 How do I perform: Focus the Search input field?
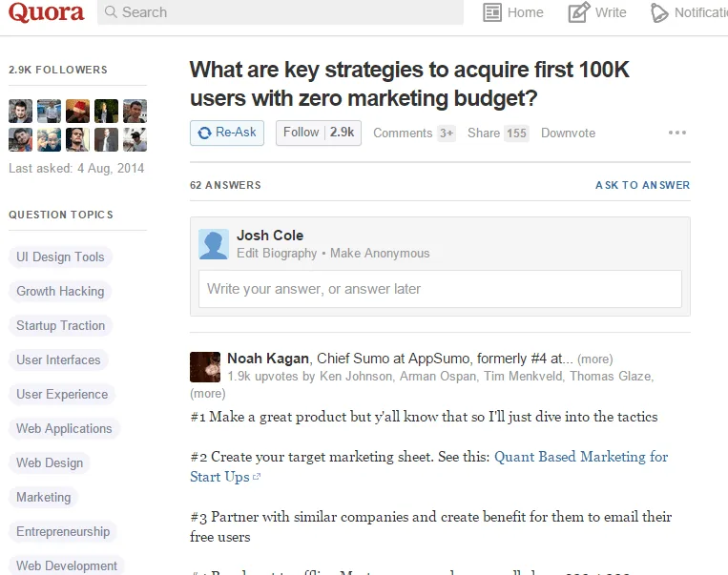click(x=281, y=12)
